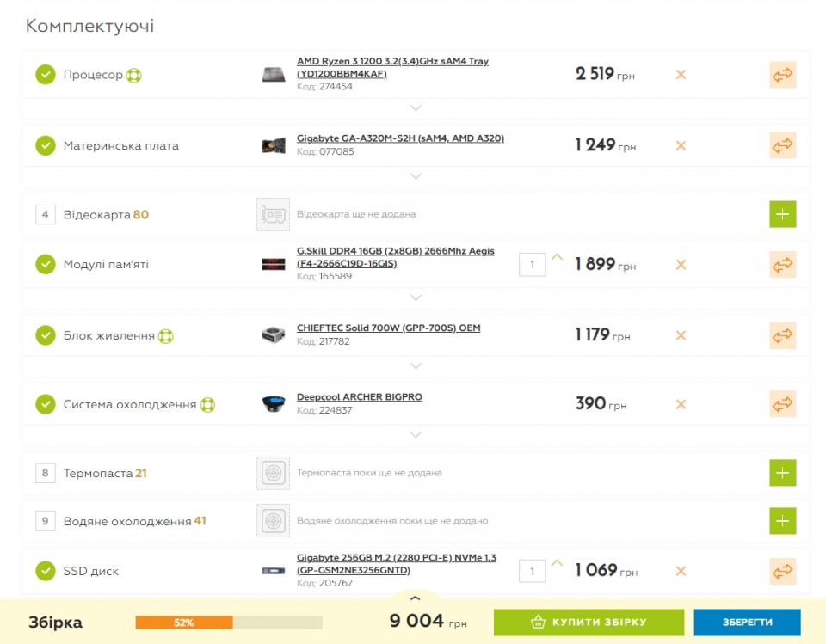The image size is (826, 644).
Task: Add thermal paste with the green plus
Action: tap(782, 473)
